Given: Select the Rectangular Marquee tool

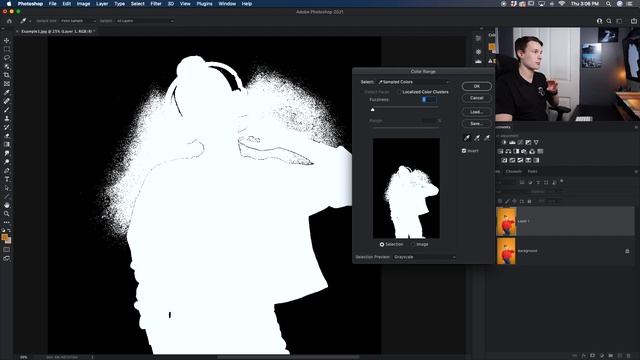Looking at the screenshot, I should (x=7, y=49).
